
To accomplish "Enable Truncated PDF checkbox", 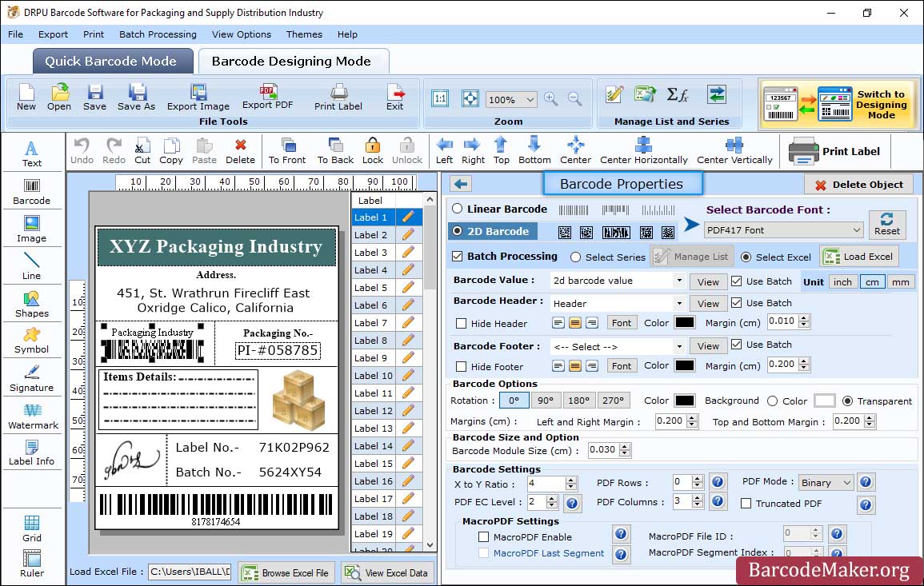I will pyautogui.click(x=746, y=504).
